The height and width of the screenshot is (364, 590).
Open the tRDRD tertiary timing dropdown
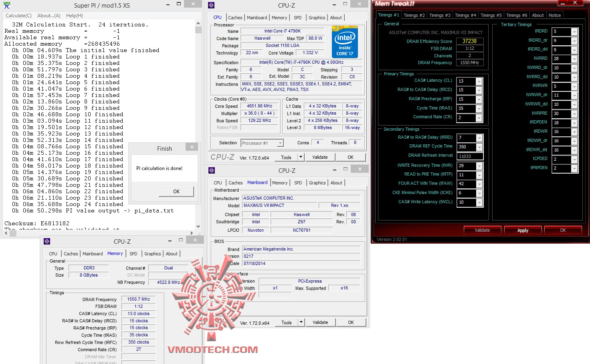[x=574, y=32]
